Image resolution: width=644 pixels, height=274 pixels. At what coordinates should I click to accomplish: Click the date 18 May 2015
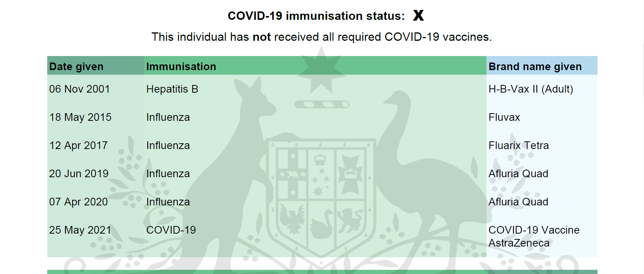(x=80, y=117)
